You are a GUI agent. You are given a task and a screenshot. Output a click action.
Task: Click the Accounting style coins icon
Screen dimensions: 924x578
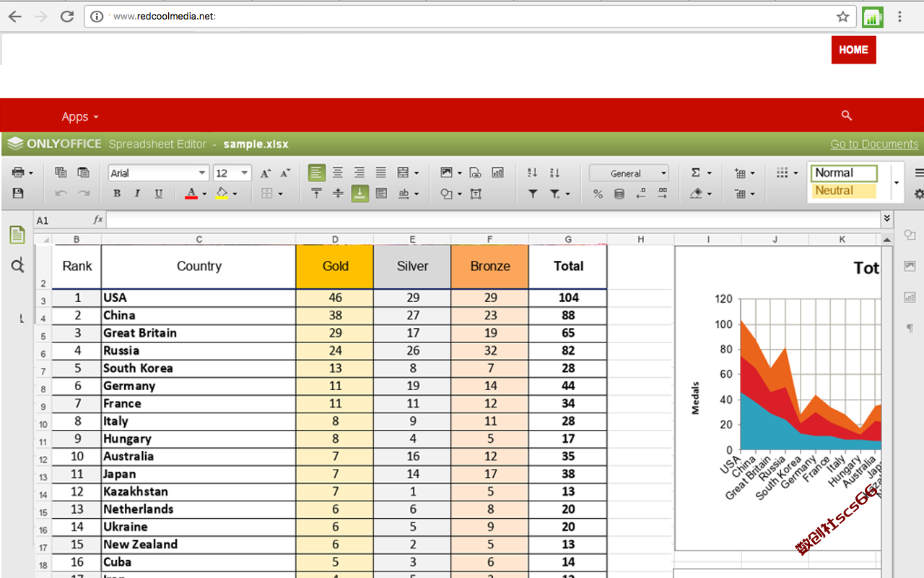[619, 194]
